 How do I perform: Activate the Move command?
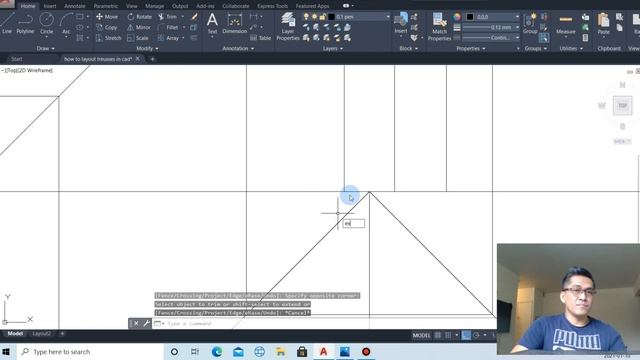point(107,17)
